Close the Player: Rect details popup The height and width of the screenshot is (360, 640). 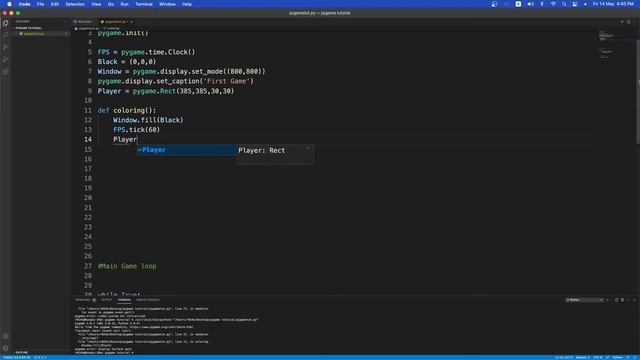[309, 148]
